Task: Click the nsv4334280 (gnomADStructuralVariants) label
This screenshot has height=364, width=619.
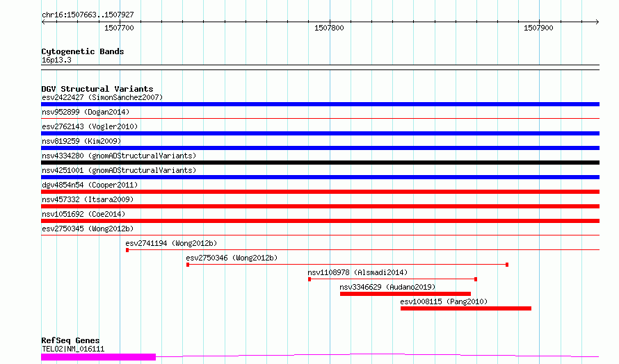Action: 119,156
